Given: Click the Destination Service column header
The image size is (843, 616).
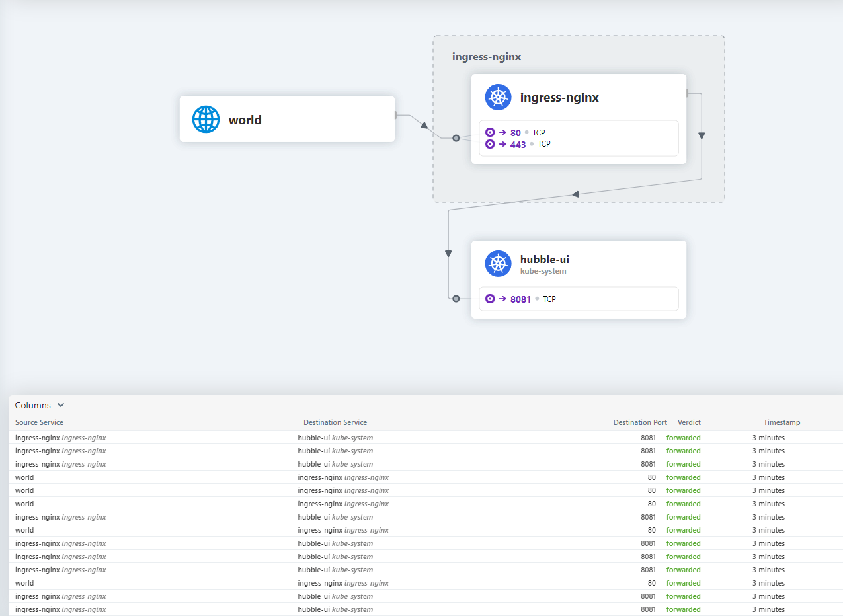Looking at the screenshot, I should point(335,422).
